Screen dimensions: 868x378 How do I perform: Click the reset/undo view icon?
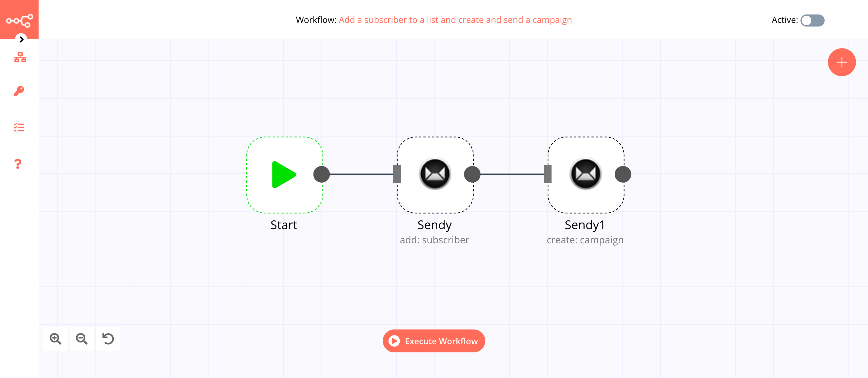coord(108,338)
